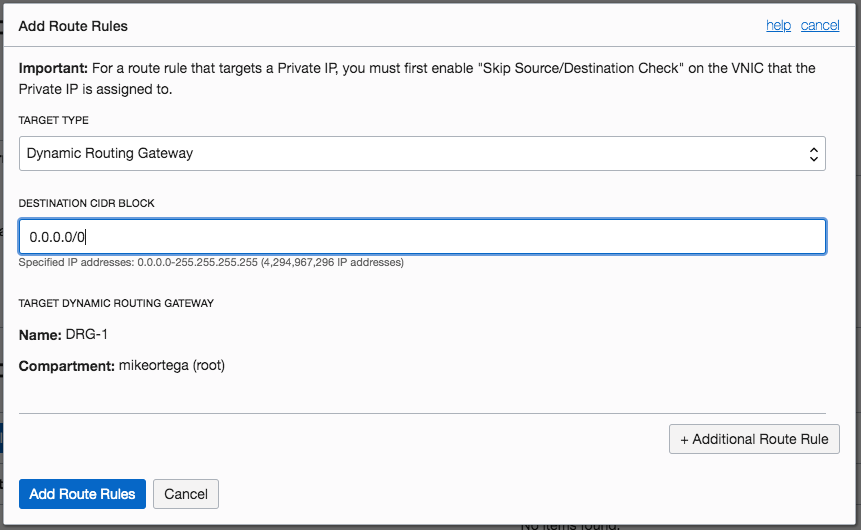This screenshot has height=530, width=861.
Task: Click the Add Route Rules dialog title
Action: coord(73,26)
